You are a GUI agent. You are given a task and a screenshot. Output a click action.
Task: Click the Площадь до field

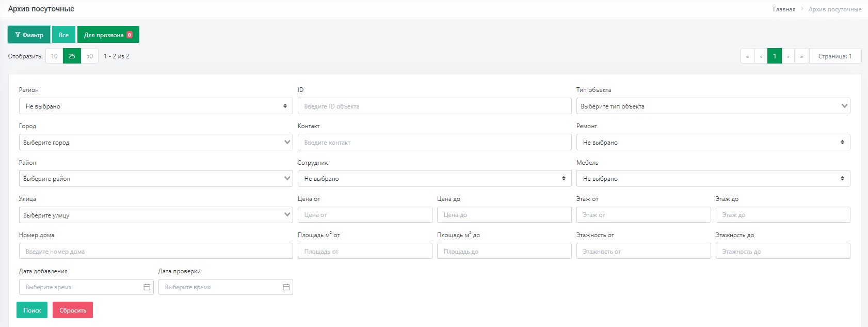(504, 251)
